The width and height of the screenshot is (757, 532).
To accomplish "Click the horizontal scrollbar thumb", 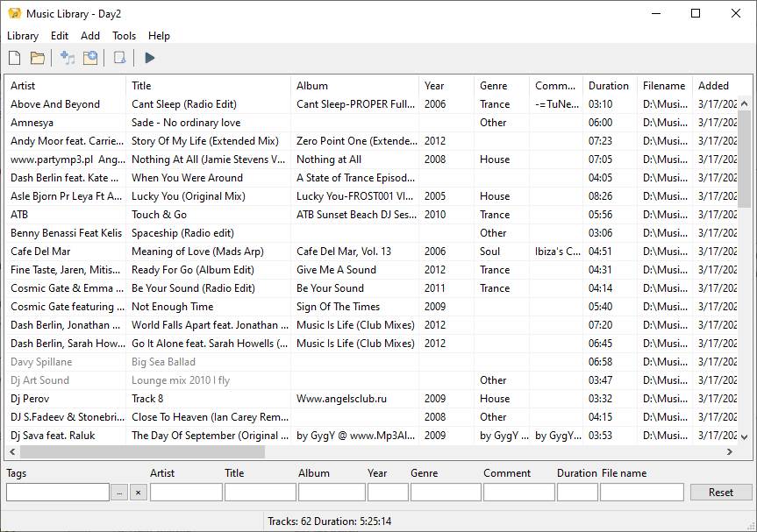I will coord(142,452).
